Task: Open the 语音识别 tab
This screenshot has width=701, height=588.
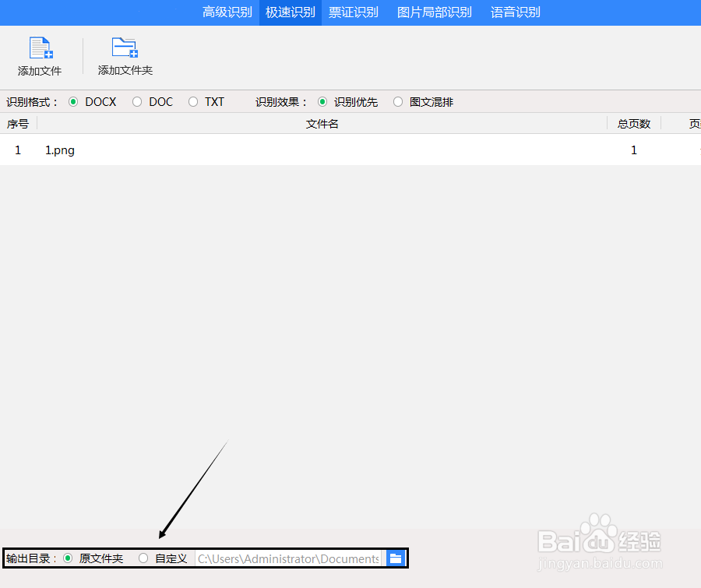Action: pyautogui.click(x=515, y=12)
